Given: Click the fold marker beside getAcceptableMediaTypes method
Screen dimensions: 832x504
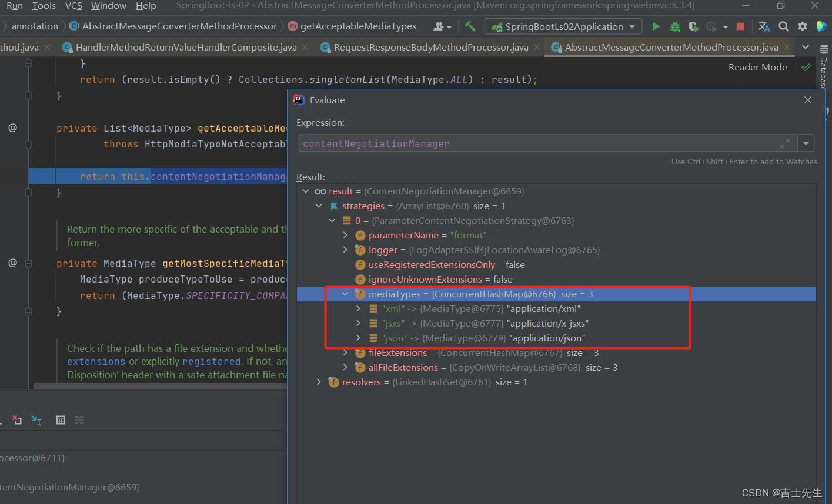Looking at the screenshot, I should [x=28, y=145].
